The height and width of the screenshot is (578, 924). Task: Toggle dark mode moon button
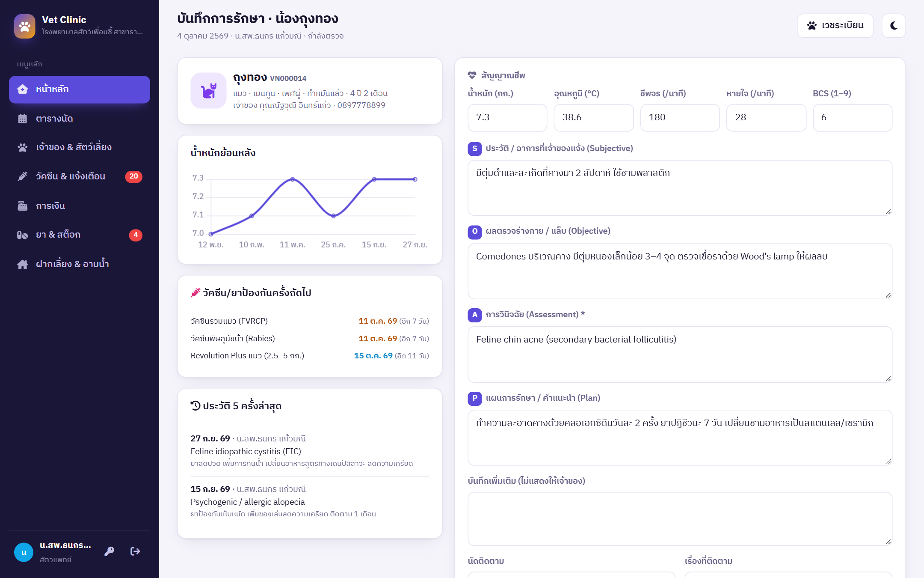[x=894, y=26]
